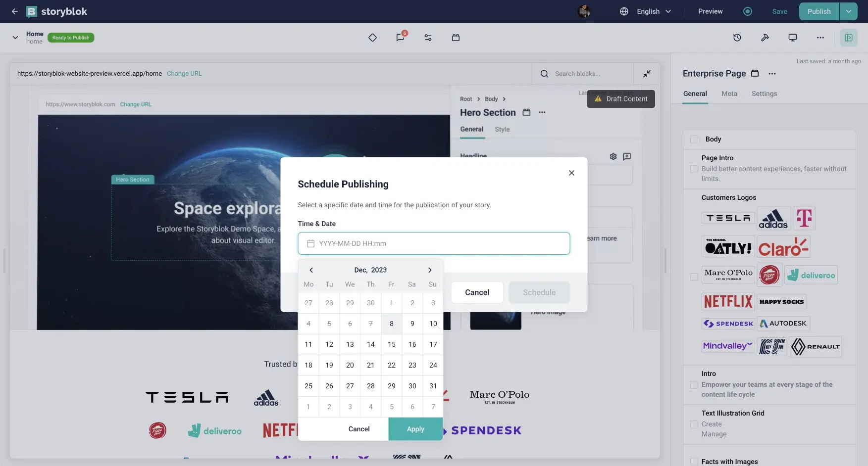Screen dimensions: 868x466
Task: Open the tools wrench icon
Action: point(765,38)
